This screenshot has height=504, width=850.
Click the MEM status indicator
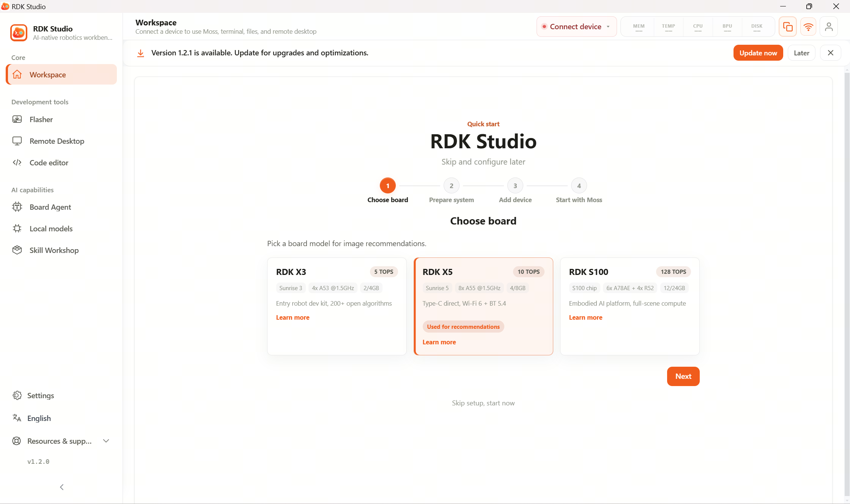tap(639, 27)
